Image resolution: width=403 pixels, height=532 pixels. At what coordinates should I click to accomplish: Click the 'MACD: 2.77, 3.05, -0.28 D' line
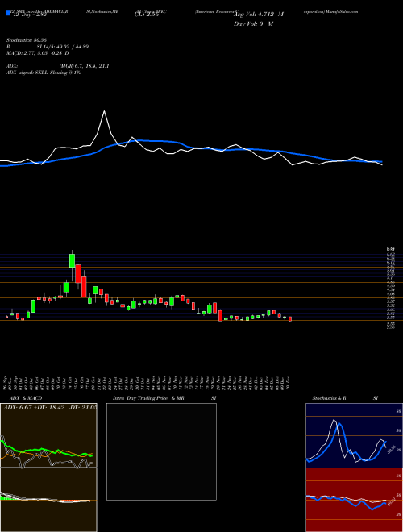pos(38,53)
